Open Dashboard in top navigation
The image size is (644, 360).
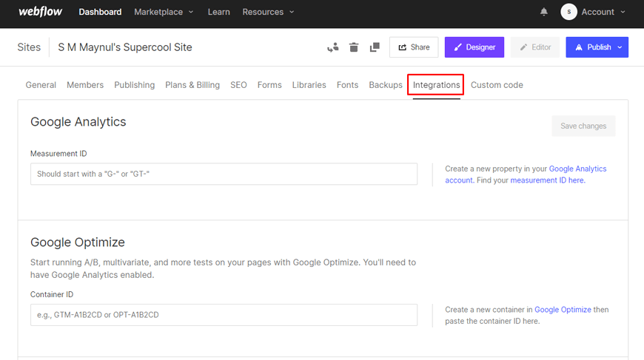tap(100, 12)
